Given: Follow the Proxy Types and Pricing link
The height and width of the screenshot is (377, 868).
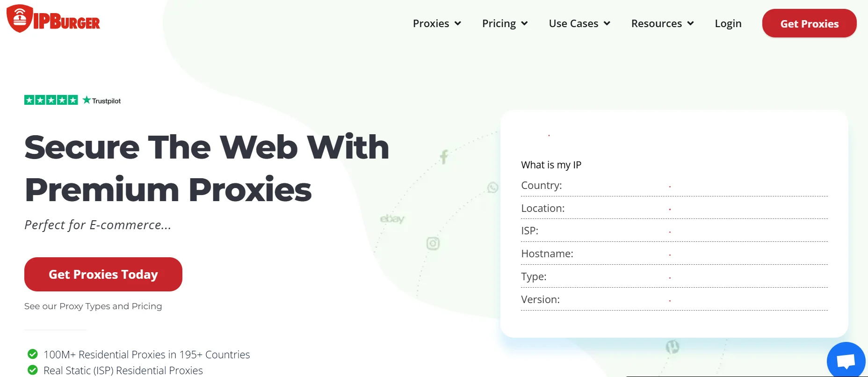Looking at the screenshot, I should [93, 306].
